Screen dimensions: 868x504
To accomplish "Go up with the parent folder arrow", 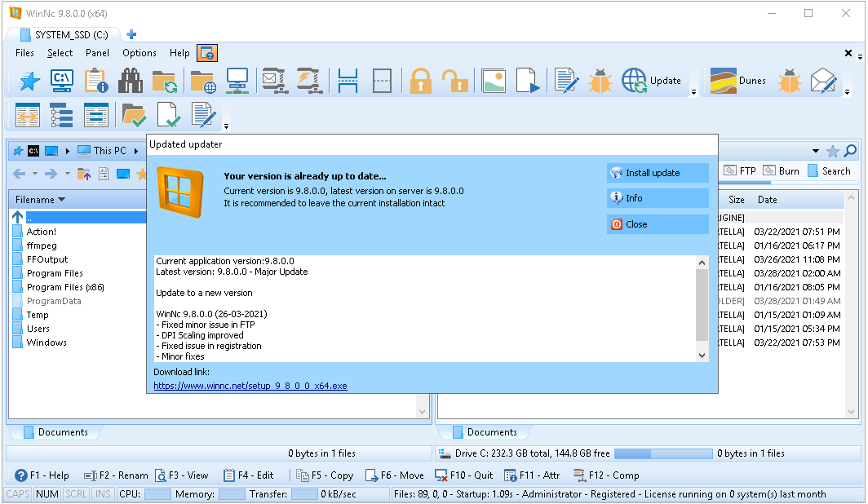I will pos(18,218).
